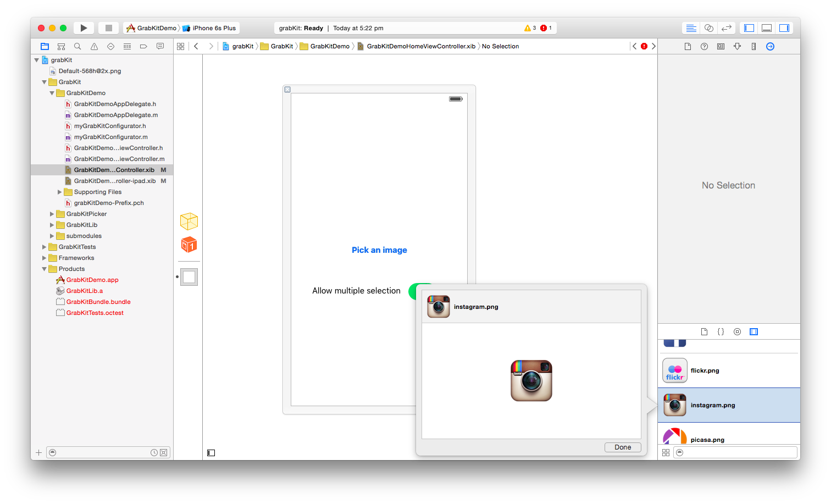Expand the GrabKitLib group
The height and width of the screenshot is (504, 831).
[x=52, y=225]
